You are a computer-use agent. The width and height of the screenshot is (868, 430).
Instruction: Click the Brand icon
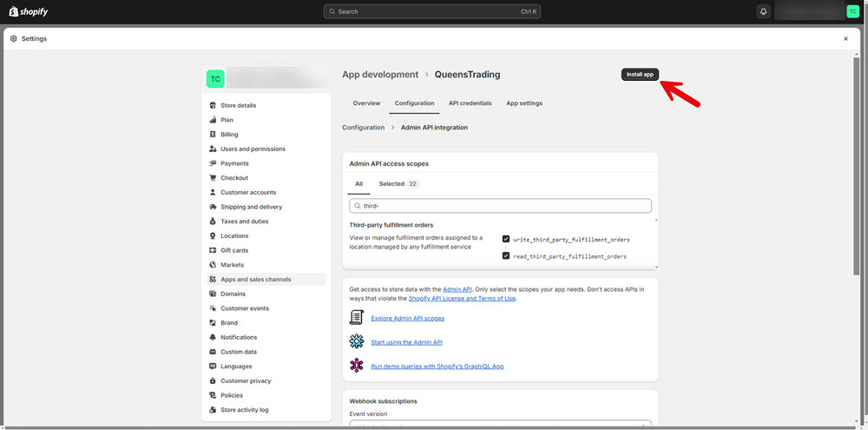(213, 322)
